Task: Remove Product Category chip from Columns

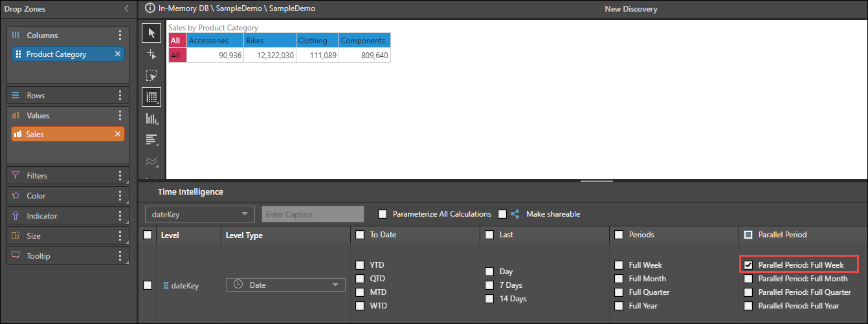Action: tap(118, 54)
